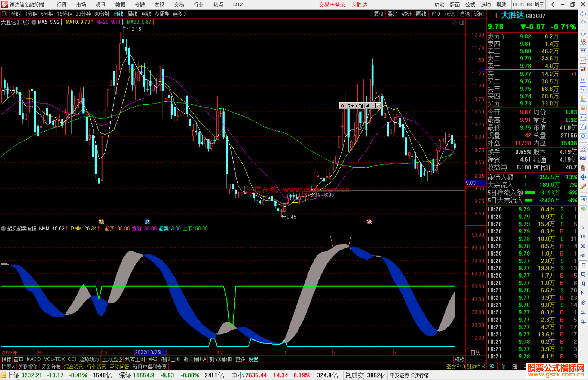588x380 pixels.
Task: Click the diamond icon at chart top-right
Action: (454, 22)
